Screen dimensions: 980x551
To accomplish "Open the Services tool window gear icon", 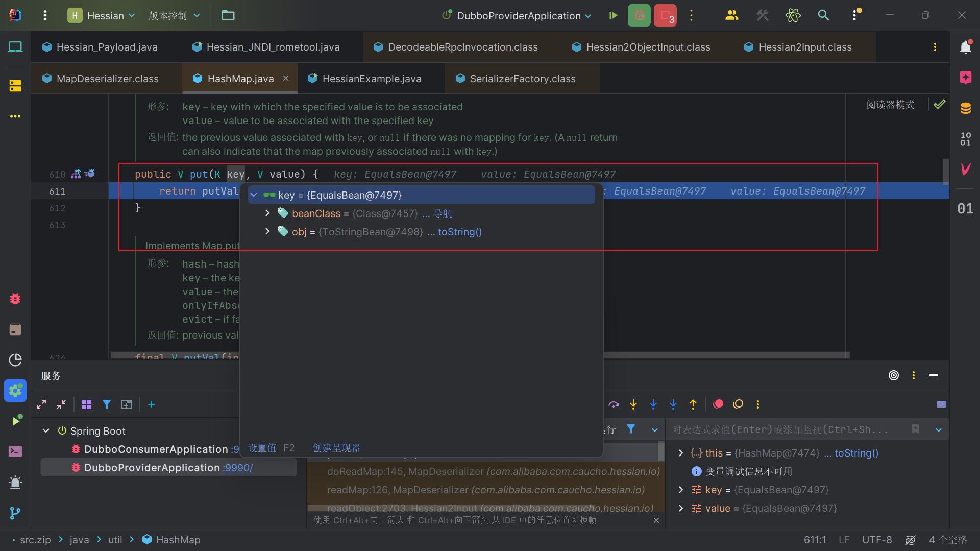I will point(15,391).
